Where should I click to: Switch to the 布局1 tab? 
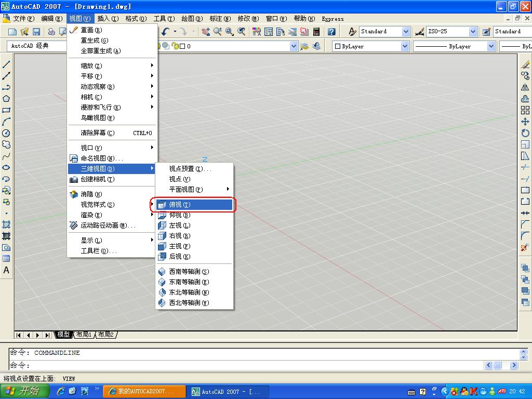(x=84, y=335)
